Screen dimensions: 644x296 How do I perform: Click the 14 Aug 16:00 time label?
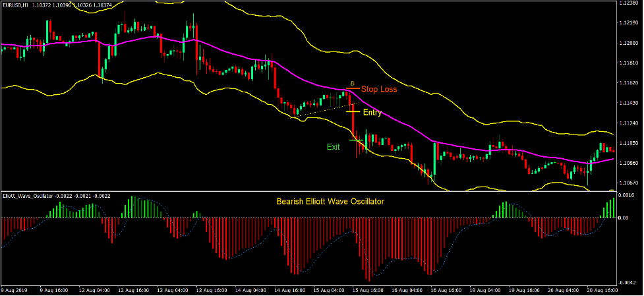pos(290,290)
